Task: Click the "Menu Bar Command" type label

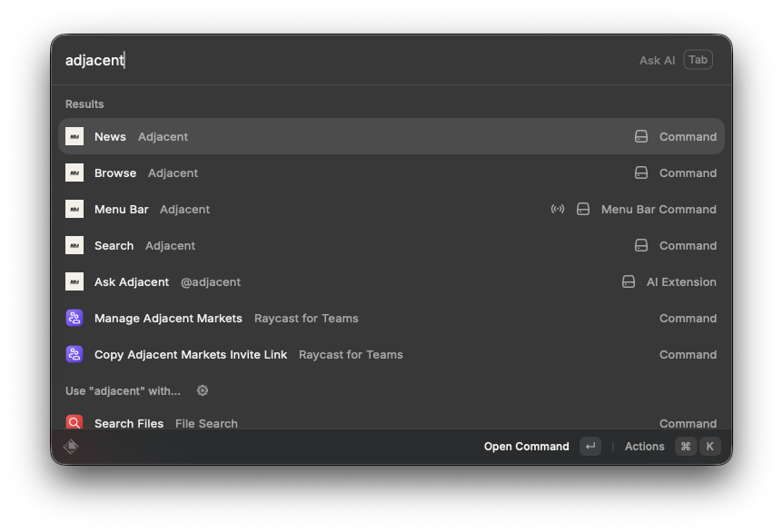Action: pos(659,209)
